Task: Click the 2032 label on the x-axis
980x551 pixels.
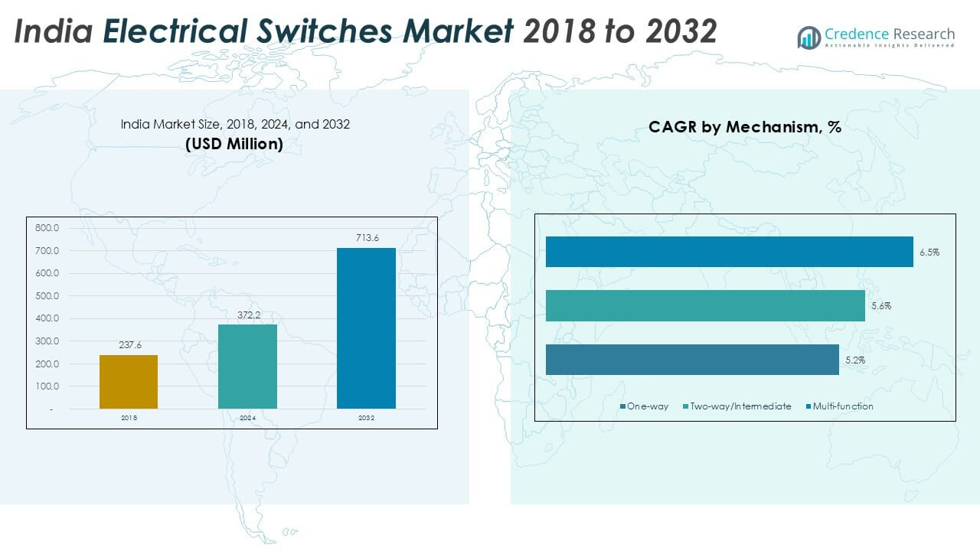Action: coord(367,419)
